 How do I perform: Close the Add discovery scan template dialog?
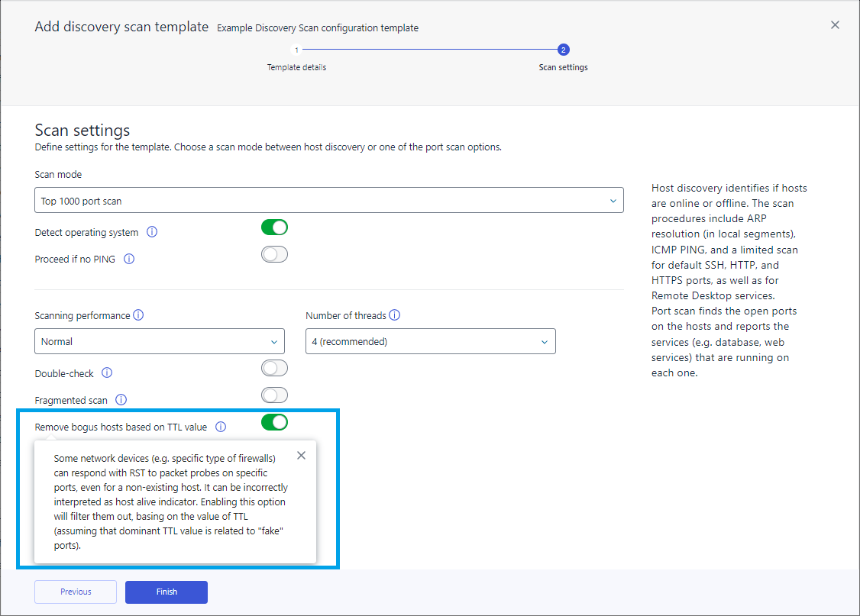point(835,24)
